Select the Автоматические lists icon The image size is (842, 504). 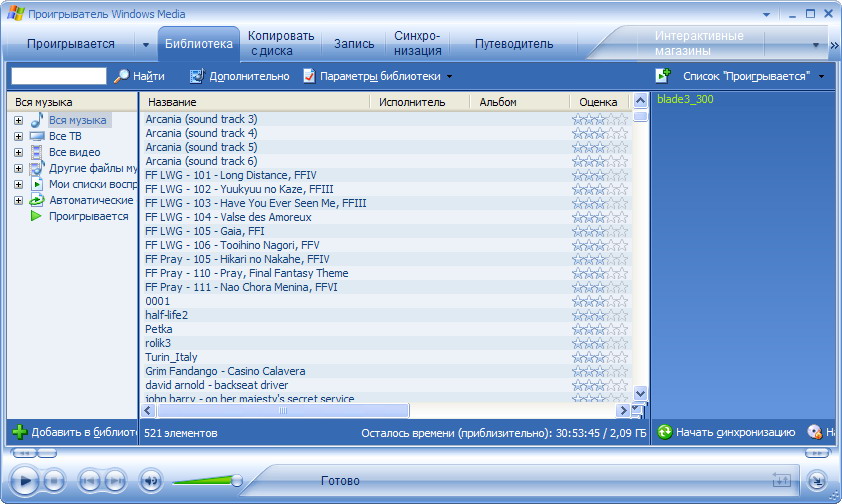point(37,200)
